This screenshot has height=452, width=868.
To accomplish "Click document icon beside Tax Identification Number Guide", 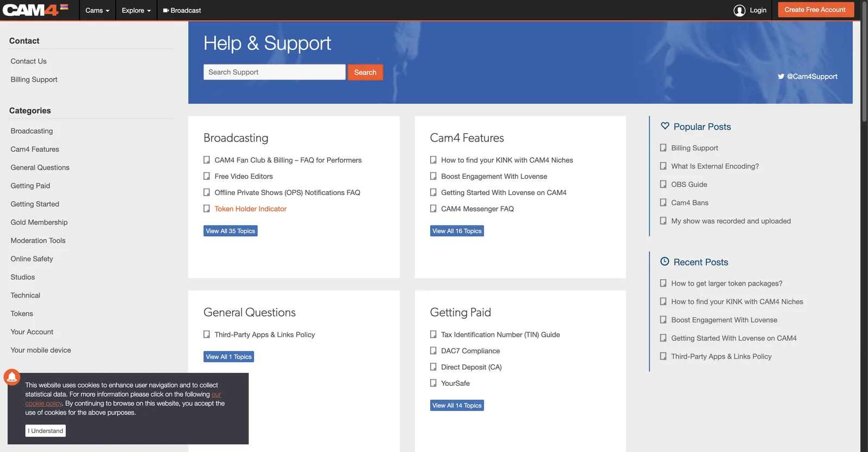I will tap(433, 334).
